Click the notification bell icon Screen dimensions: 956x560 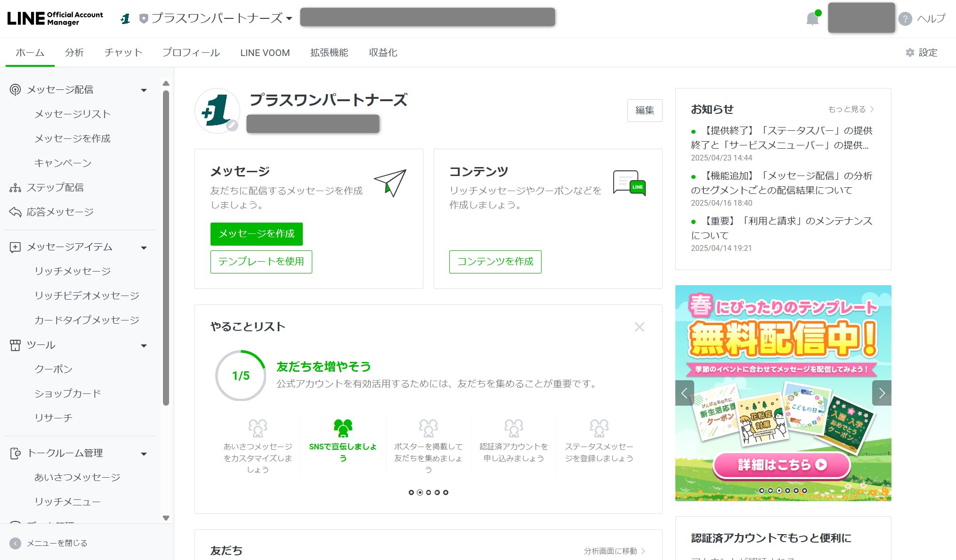point(812,19)
